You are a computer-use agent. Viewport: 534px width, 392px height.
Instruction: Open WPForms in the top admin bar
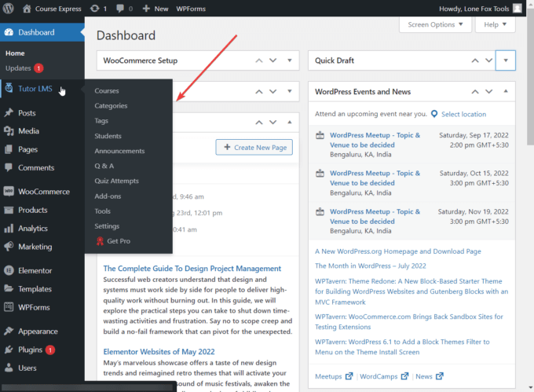coord(191,9)
